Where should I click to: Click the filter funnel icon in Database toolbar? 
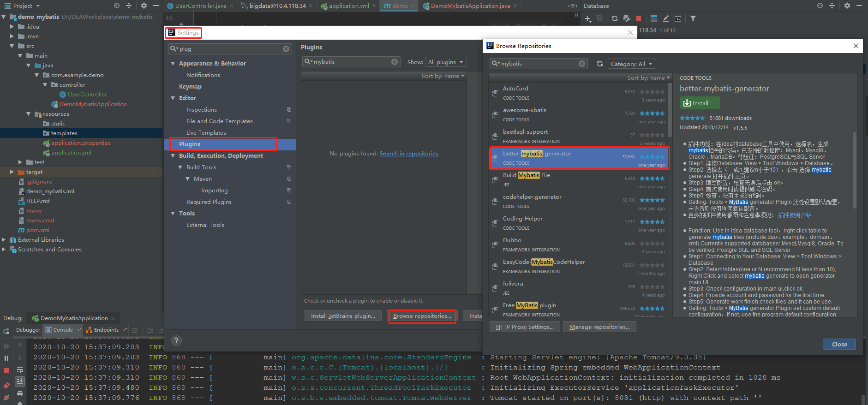(x=693, y=18)
